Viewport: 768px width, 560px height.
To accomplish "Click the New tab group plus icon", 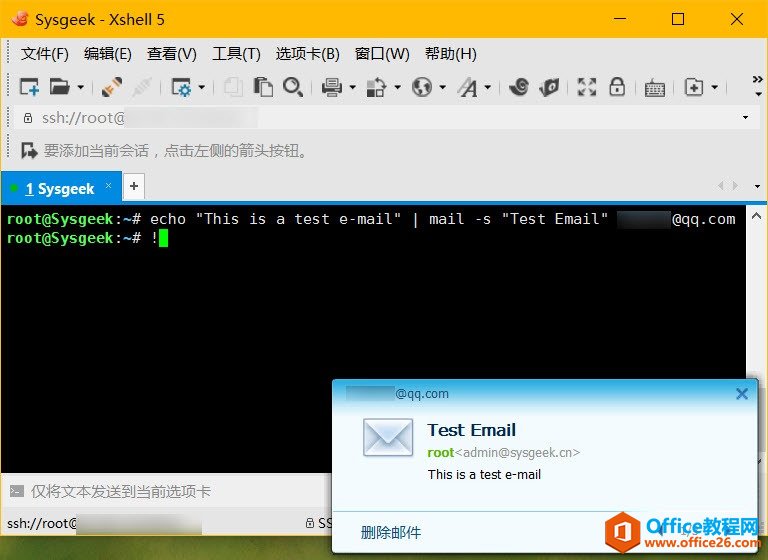I will pos(694,87).
